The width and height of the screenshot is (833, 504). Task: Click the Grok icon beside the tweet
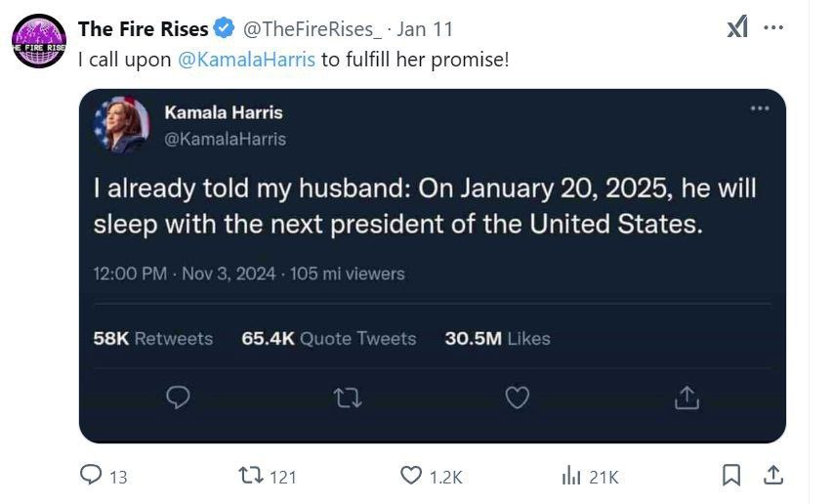click(738, 29)
